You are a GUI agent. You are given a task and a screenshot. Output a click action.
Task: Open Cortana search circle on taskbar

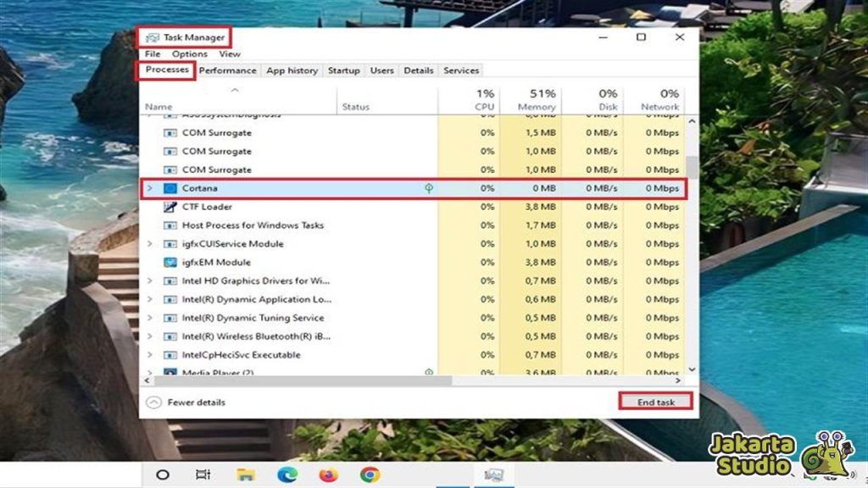pyautogui.click(x=163, y=474)
